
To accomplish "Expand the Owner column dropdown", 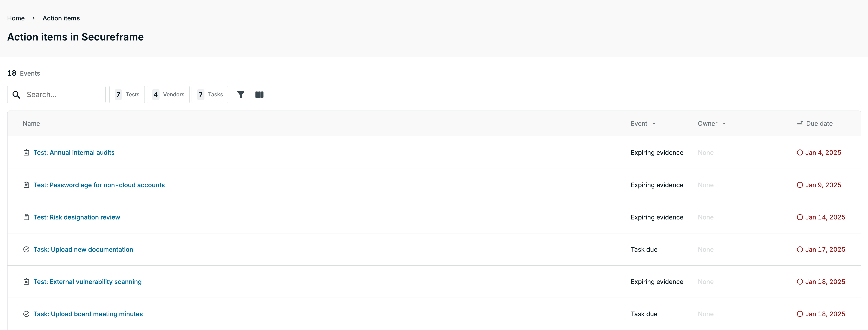I will click(x=724, y=124).
